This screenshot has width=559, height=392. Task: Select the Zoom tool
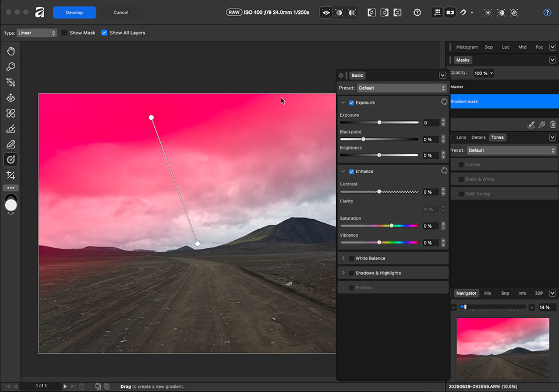(10, 66)
